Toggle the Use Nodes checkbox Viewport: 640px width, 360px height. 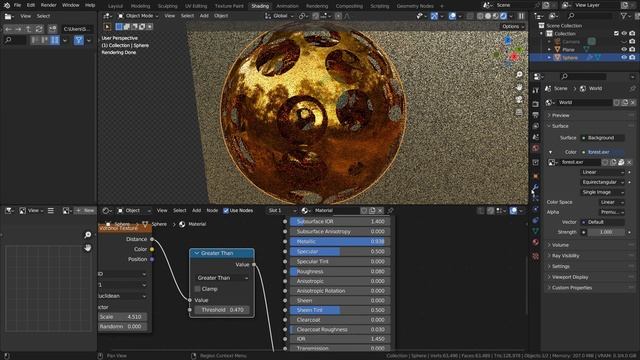click(x=226, y=211)
